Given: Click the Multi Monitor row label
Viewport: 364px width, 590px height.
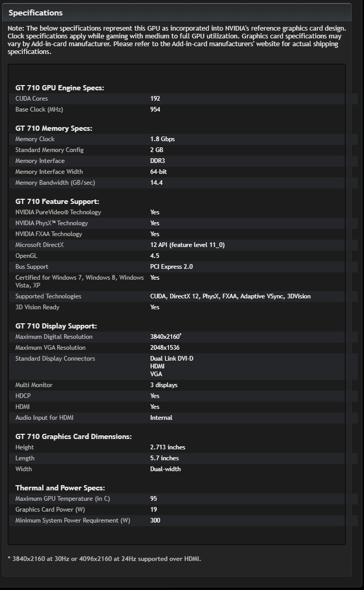Looking at the screenshot, I should click(34, 385).
